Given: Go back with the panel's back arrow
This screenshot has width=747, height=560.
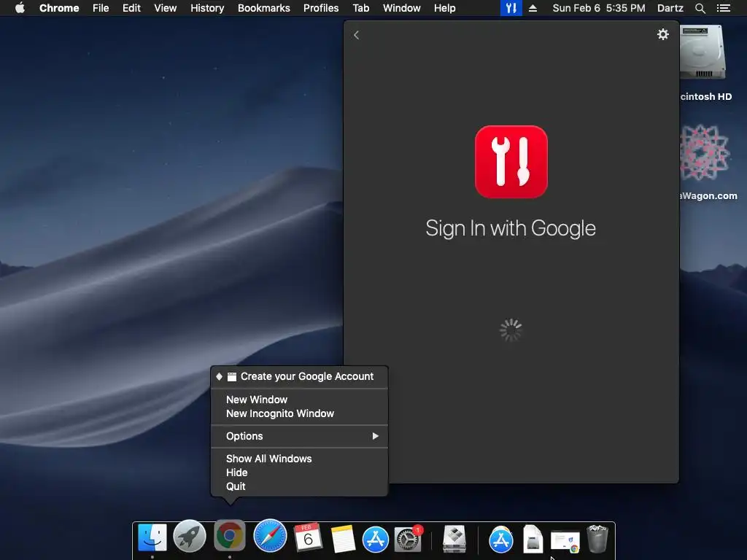Looking at the screenshot, I should (356, 35).
